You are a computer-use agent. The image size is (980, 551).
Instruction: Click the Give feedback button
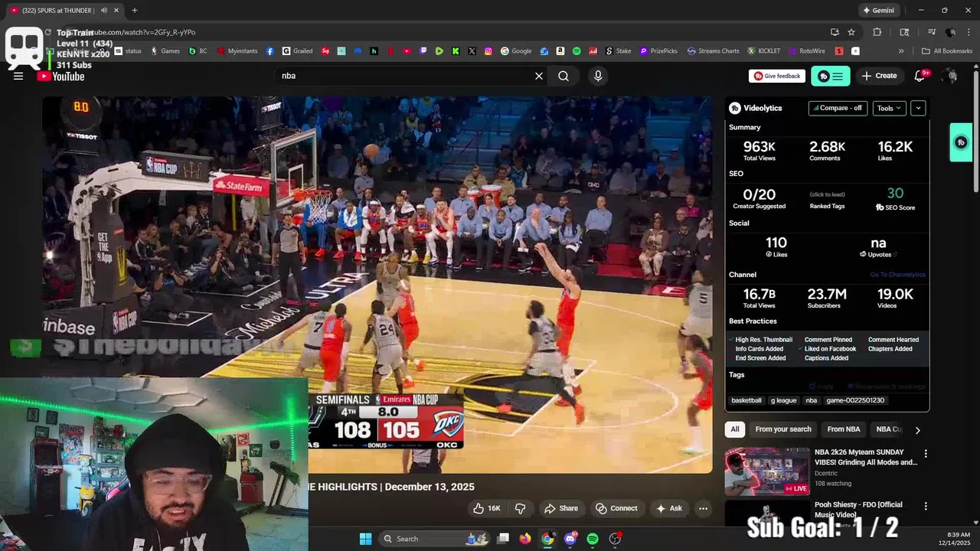[777, 76]
